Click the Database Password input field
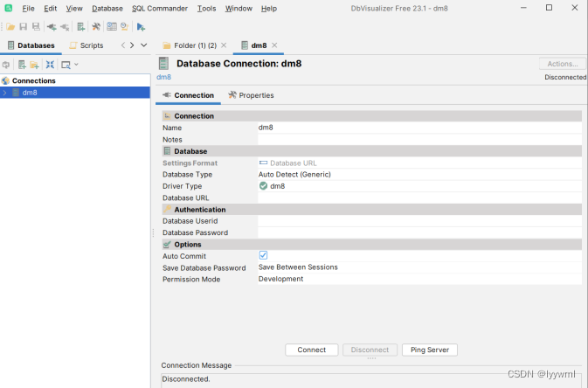Viewport: 588px width, 388px height. [419, 232]
